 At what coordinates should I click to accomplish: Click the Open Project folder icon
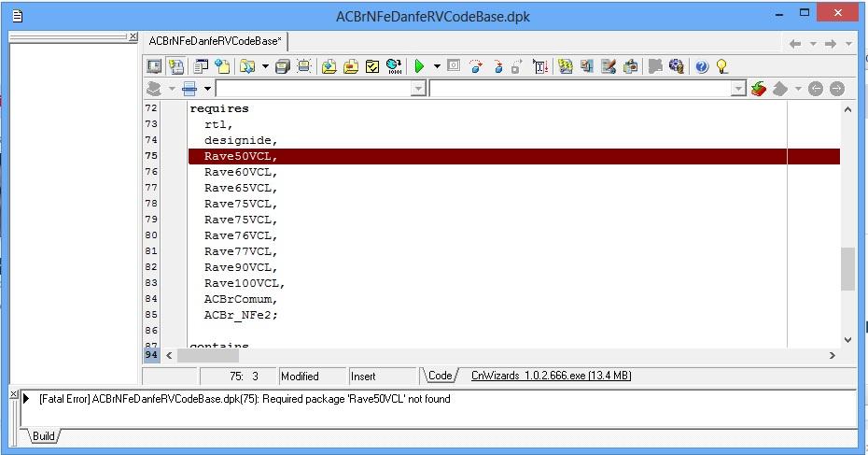pos(247,66)
